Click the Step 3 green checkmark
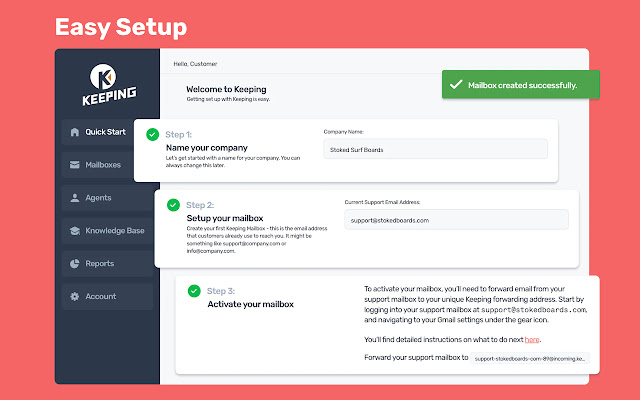This screenshot has width=640, height=400. [x=194, y=291]
